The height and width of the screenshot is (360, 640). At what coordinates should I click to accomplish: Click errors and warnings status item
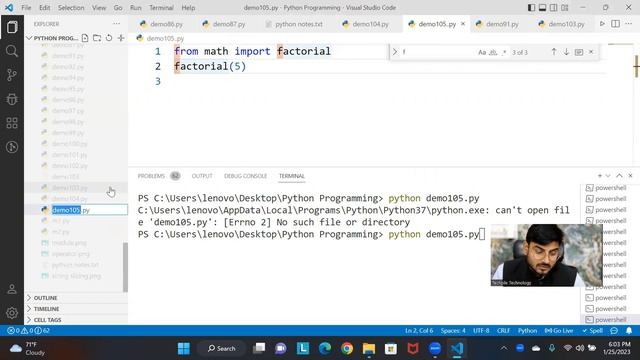click(29, 331)
